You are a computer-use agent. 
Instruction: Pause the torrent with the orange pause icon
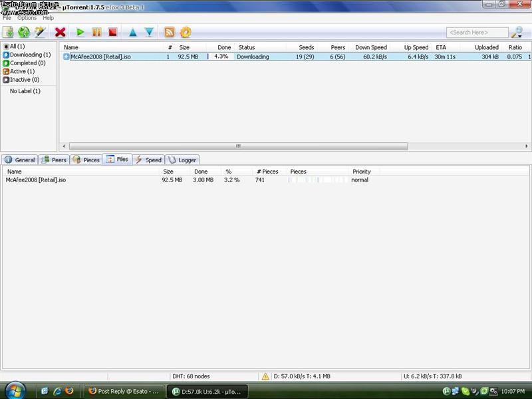coord(96,32)
